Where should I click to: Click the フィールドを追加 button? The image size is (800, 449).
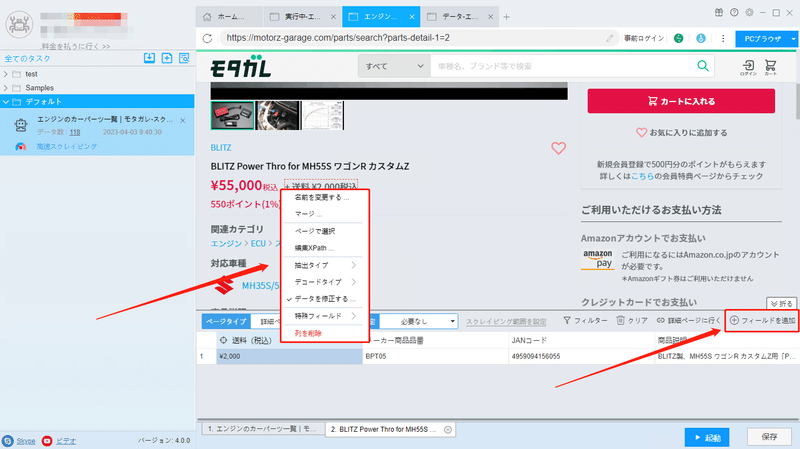[762, 320]
